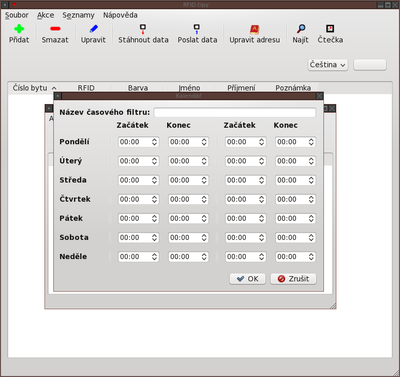
Task: Click Sobota second Začátek time spinner
Action: (245, 238)
